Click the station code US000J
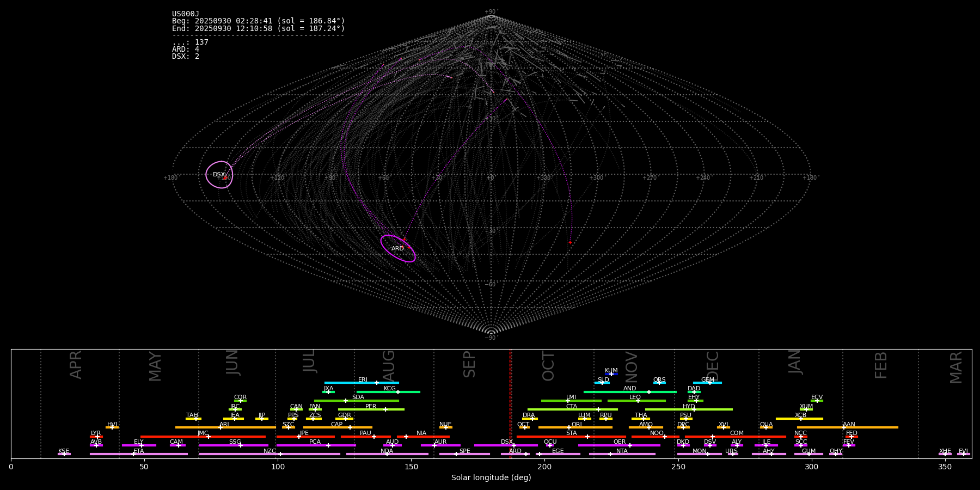This screenshot has height=490, width=980. pos(186,14)
